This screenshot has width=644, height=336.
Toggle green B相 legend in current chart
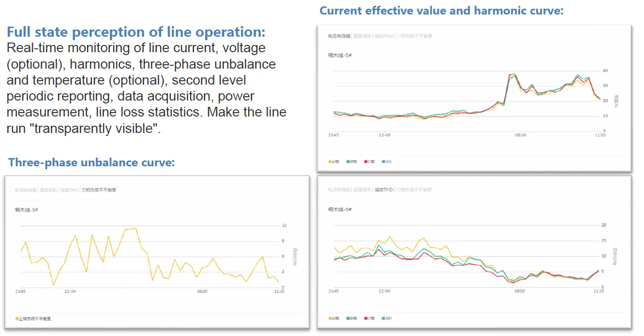point(352,161)
